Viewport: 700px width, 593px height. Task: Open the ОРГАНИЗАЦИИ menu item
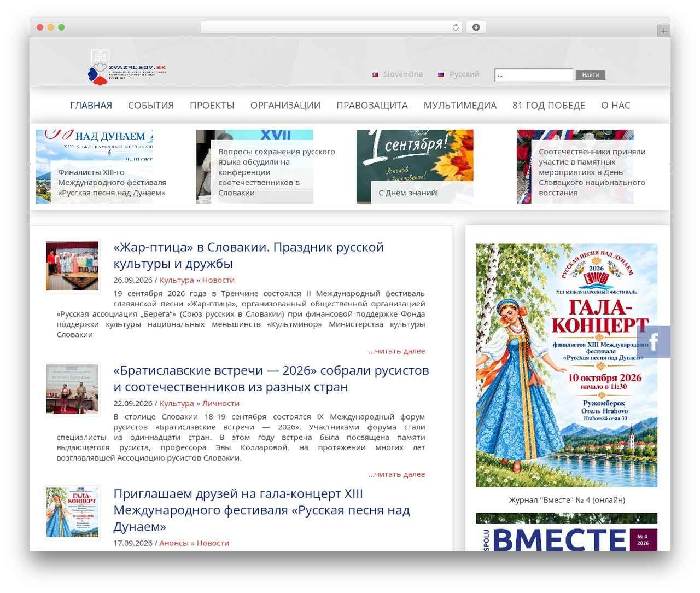tap(285, 106)
